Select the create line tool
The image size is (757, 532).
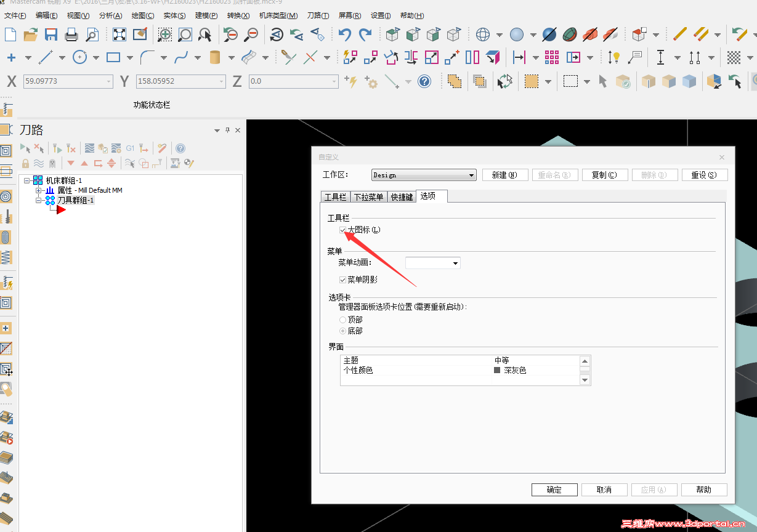45,58
